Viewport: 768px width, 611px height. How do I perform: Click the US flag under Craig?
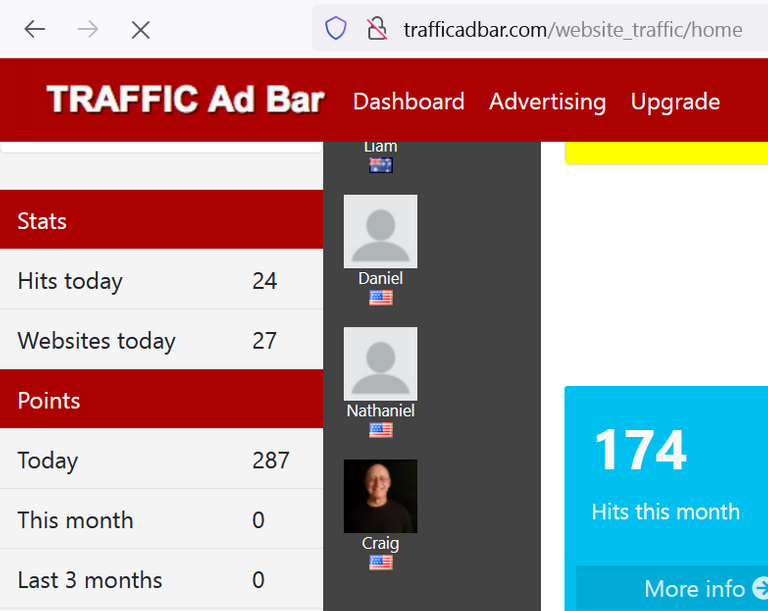click(381, 562)
